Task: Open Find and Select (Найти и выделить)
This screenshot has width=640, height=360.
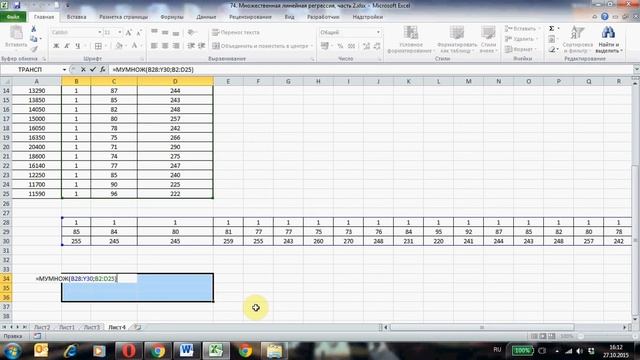Action: 608,39
